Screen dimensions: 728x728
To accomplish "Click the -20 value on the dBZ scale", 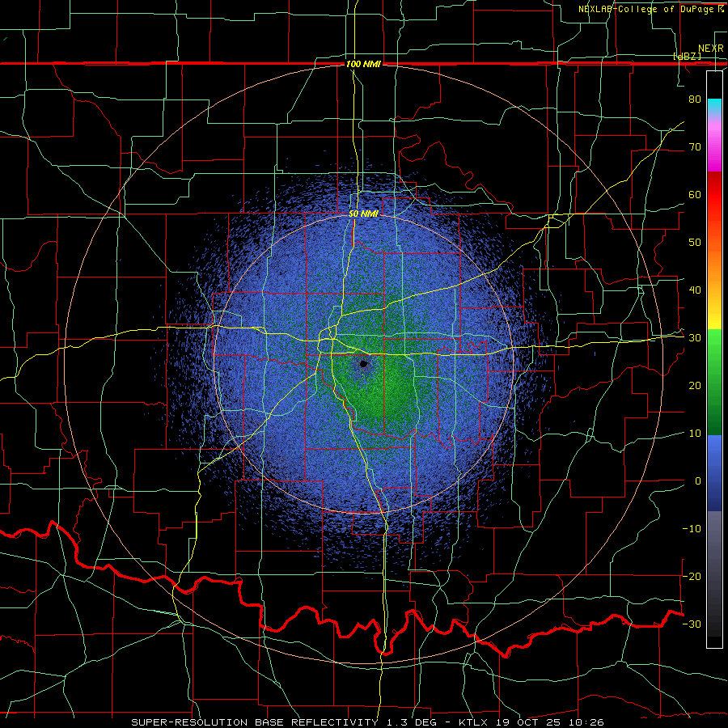I will point(692,576).
